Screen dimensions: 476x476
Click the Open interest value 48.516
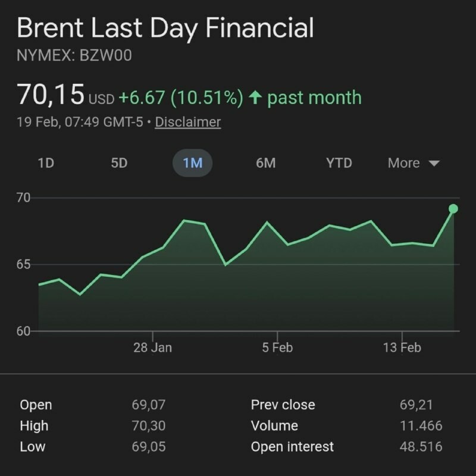(421, 446)
